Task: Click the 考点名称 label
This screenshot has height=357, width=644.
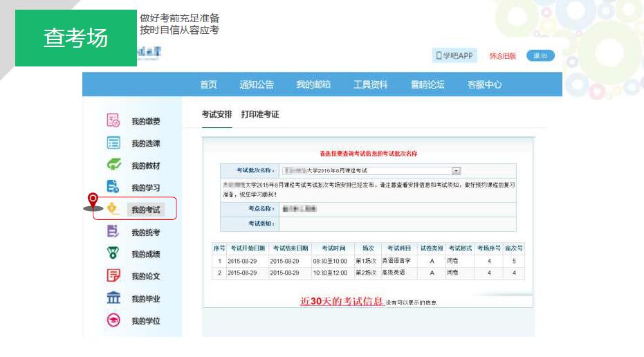Action: (x=261, y=209)
